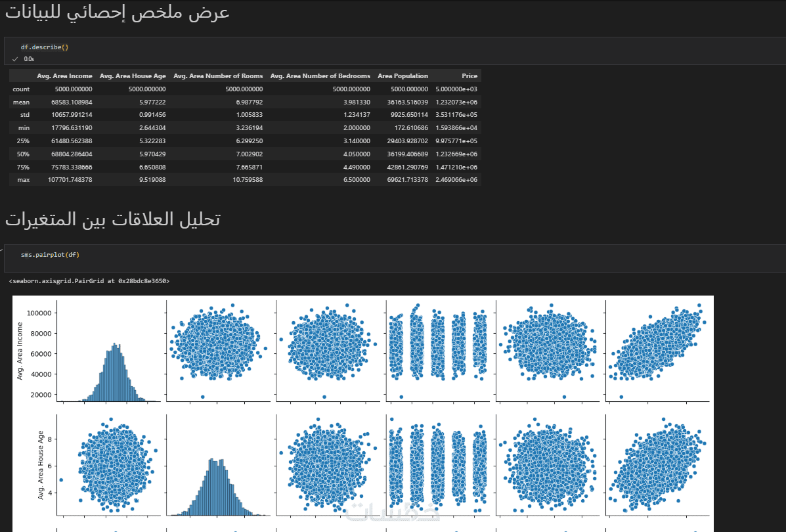This screenshot has height=532, width=786.
Task: Click the mean rooms value 6.987792
Action: (x=250, y=102)
